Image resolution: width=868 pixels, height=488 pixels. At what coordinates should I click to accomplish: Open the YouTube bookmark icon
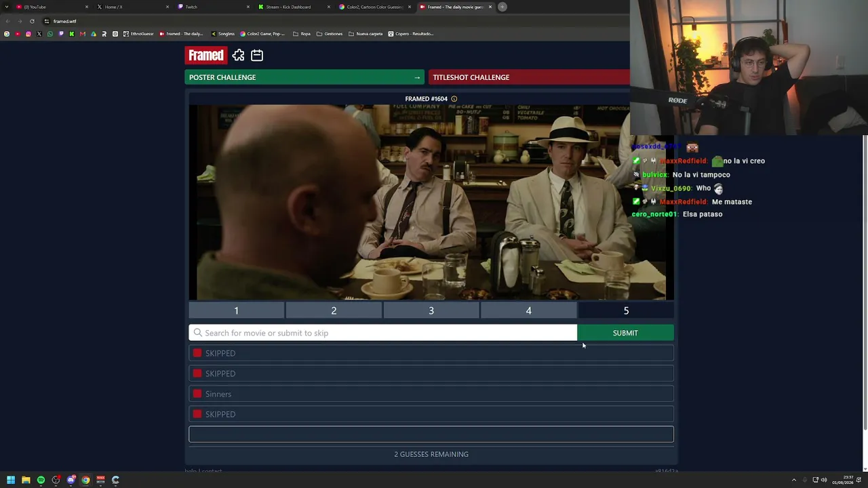18,34
